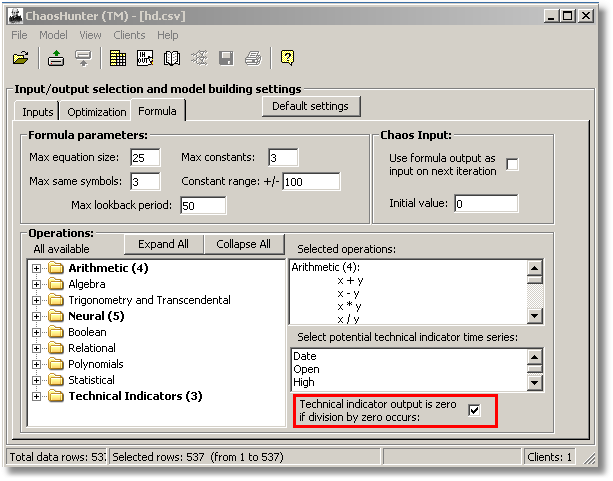
Task: Click the Max constants field
Action: pyautogui.click(x=283, y=158)
